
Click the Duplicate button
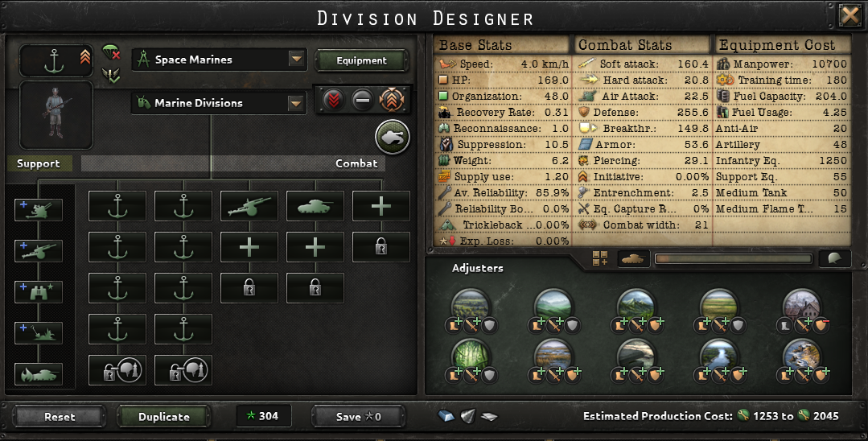(164, 417)
